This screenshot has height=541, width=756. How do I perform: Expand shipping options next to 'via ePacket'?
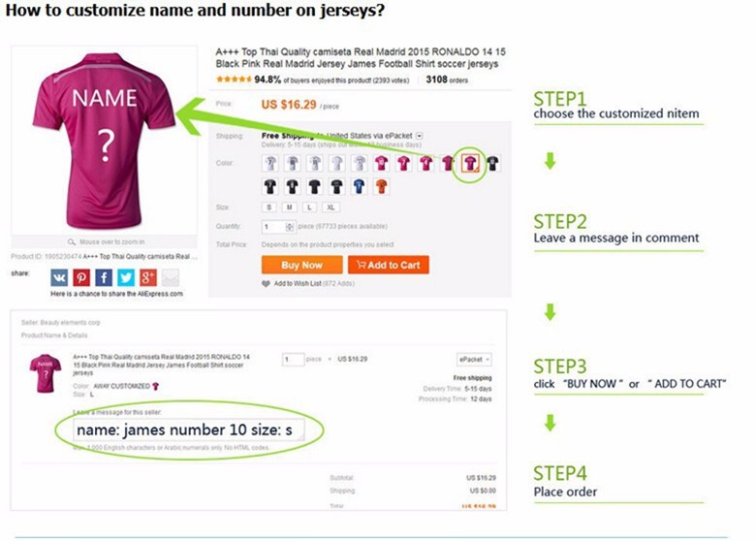[419, 136]
